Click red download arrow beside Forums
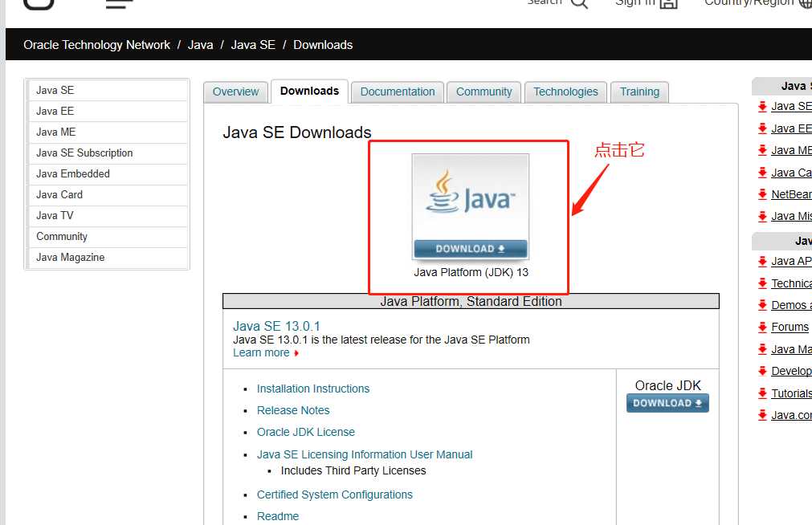 [x=762, y=328]
